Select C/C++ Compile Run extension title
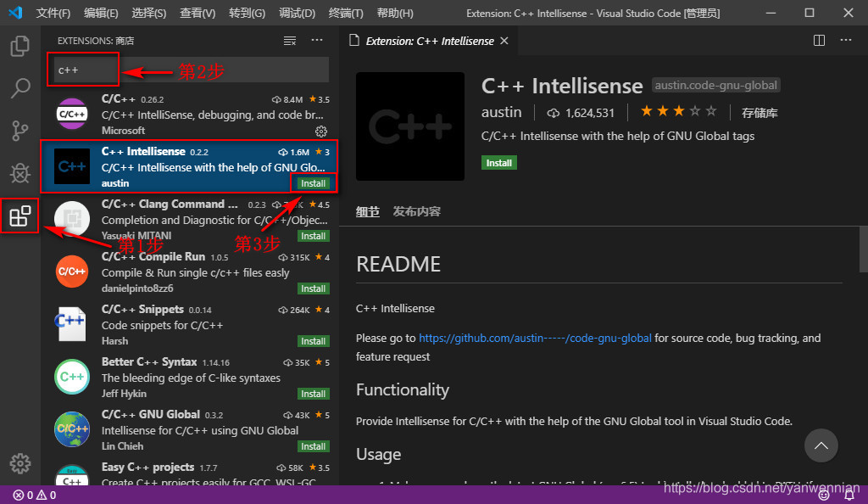The width and height of the screenshot is (868, 504). pos(153,256)
